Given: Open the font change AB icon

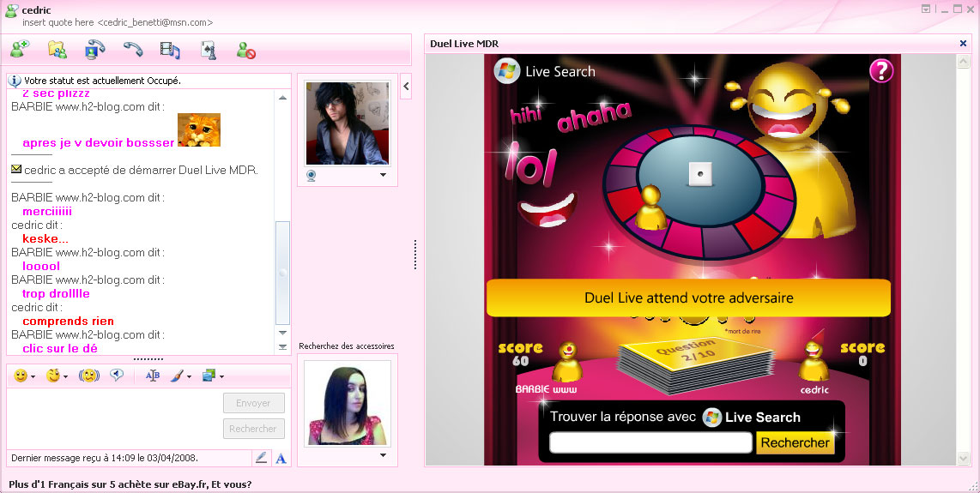Looking at the screenshot, I should pyautogui.click(x=153, y=376).
